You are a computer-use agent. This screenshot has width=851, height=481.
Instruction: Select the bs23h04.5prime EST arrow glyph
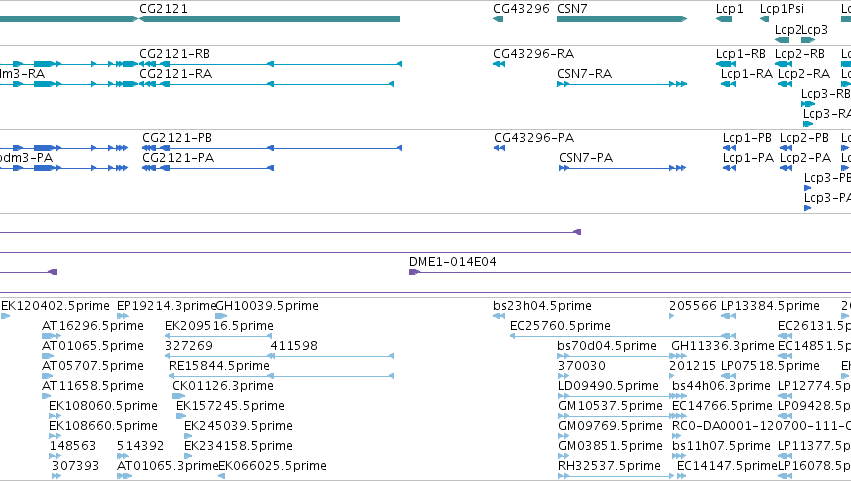click(x=499, y=316)
